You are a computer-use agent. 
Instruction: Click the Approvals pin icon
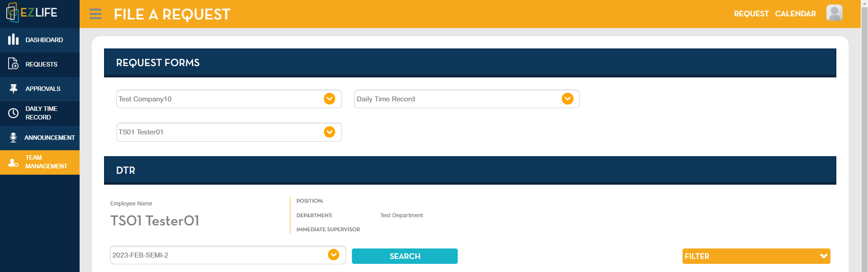tap(14, 89)
